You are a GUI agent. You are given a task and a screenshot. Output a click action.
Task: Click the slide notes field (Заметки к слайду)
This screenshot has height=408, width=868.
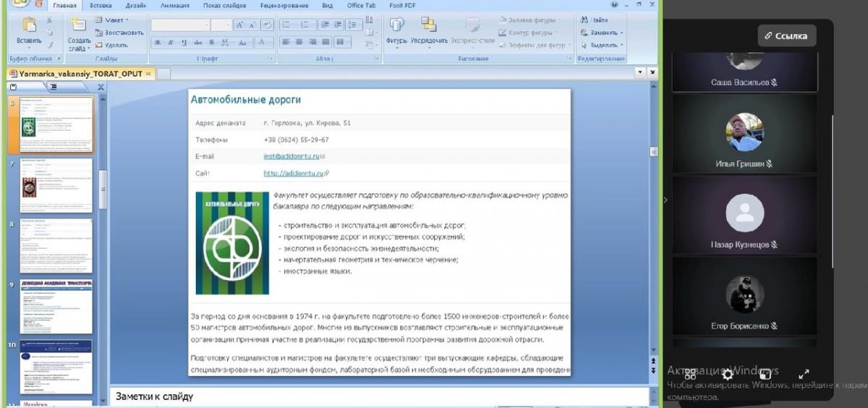[x=381, y=396]
